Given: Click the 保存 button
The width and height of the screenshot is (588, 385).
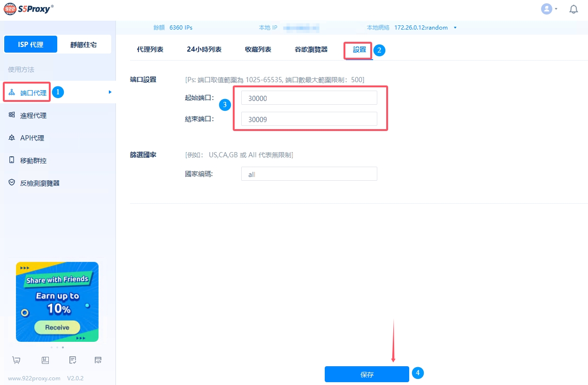Looking at the screenshot, I should [367, 374].
